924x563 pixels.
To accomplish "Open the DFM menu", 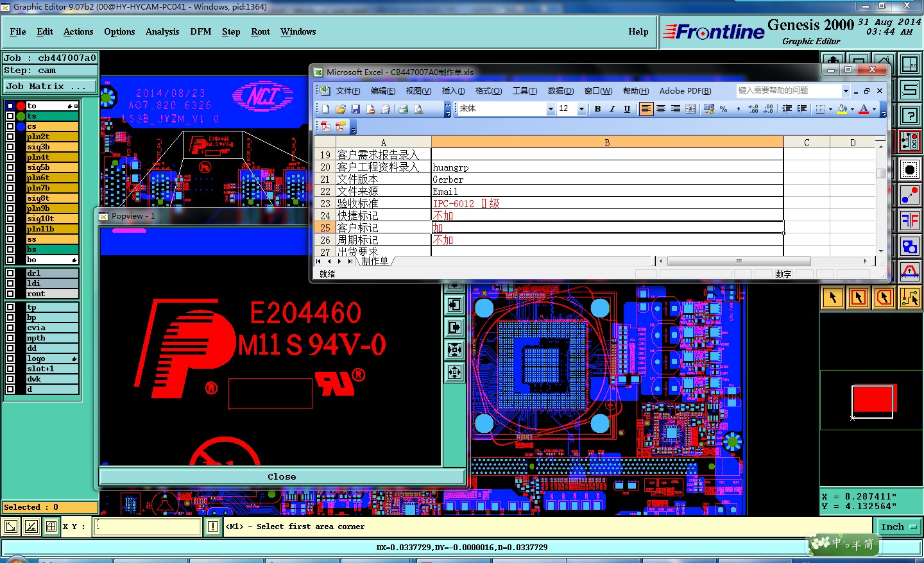I will coord(200,31).
